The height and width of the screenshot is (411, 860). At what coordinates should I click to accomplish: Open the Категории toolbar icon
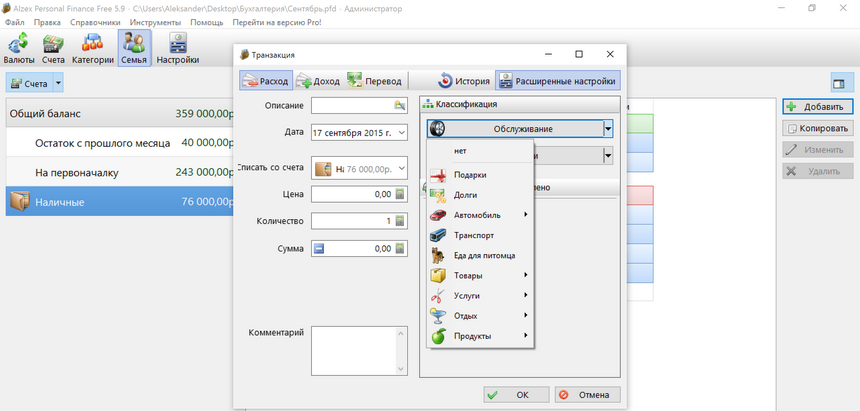pyautogui.click(x=92, y=48)
